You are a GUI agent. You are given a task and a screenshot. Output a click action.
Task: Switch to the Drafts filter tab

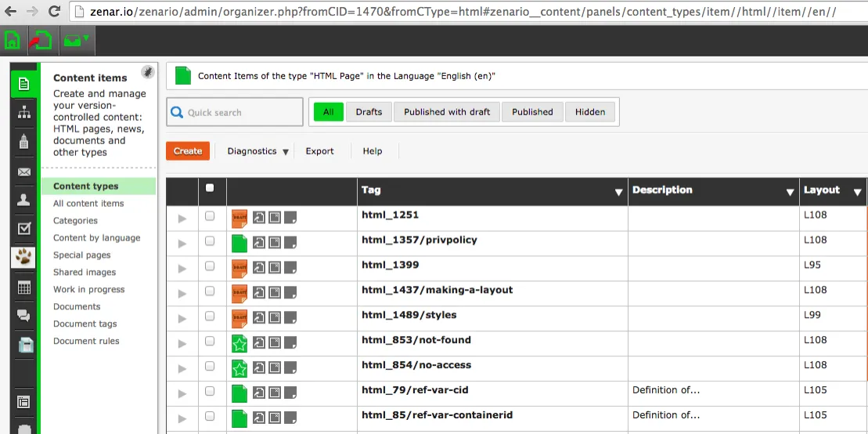[x=369, y=112]
